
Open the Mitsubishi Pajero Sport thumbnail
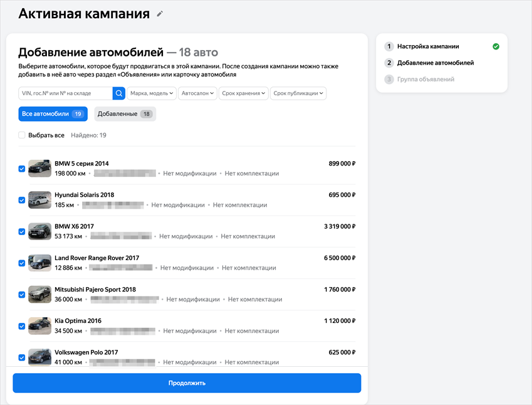(39, 294)
